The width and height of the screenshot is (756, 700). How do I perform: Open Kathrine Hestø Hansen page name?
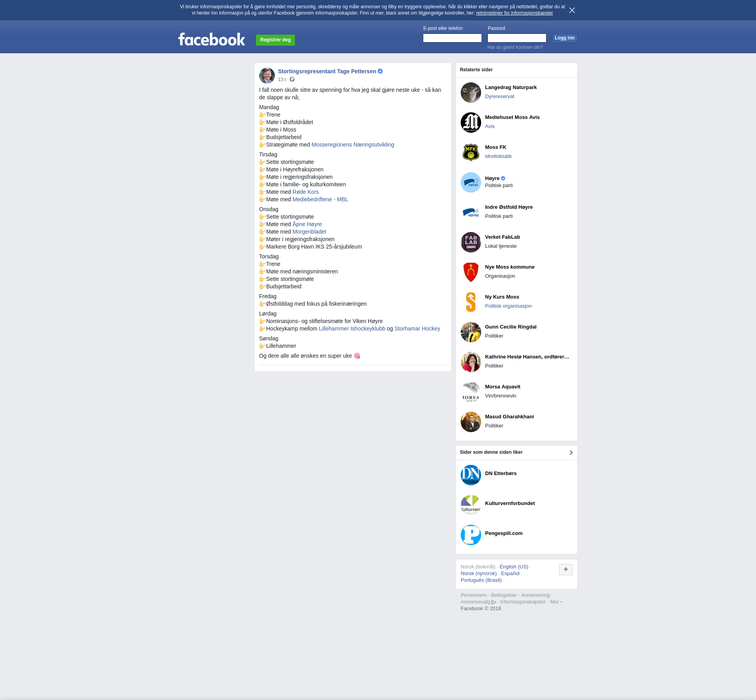click(x=527, y=357)
